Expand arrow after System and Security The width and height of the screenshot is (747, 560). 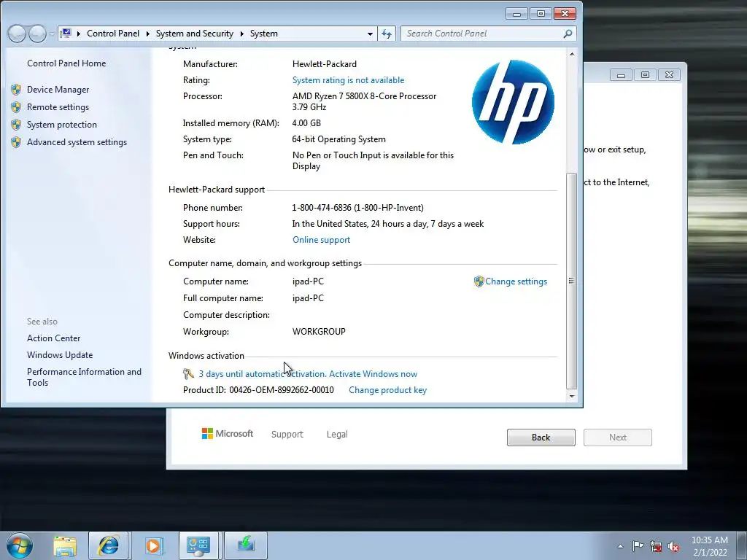(x=241, y=34)
